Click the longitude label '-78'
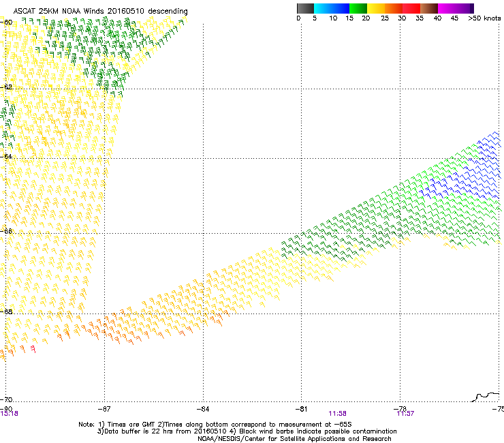The image size is (504, 443). (400, 408)
